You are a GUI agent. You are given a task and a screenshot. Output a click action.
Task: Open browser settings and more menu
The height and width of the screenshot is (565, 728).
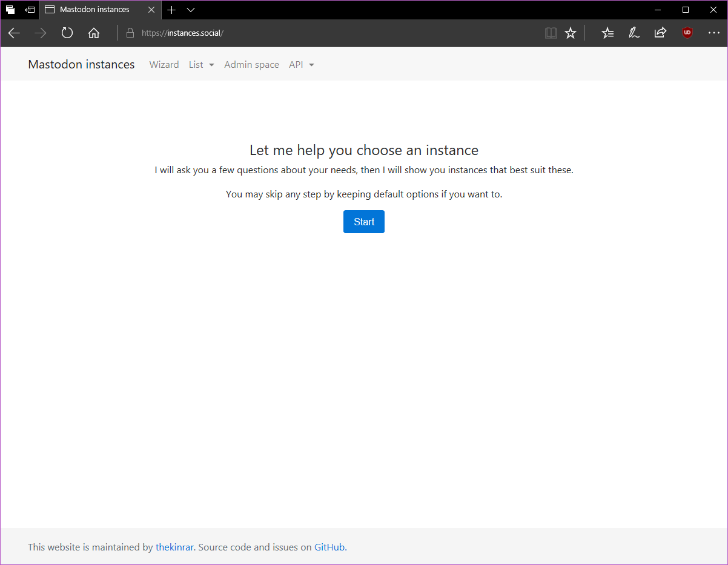[x=713, y=33]
